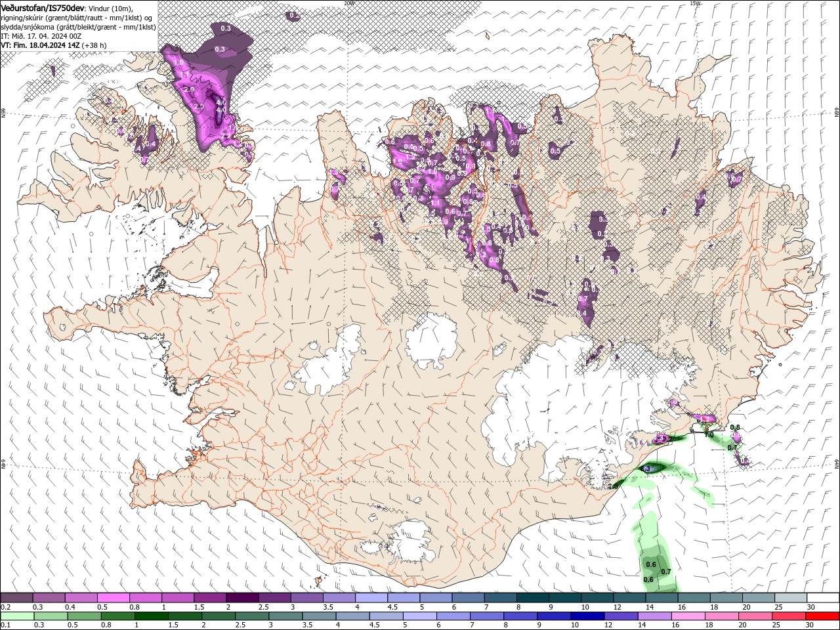The width and height of the screenshot is (840, 630).
Task: Select purple swatch labeled 12 in bottom row
Action: tap(621, 616)
